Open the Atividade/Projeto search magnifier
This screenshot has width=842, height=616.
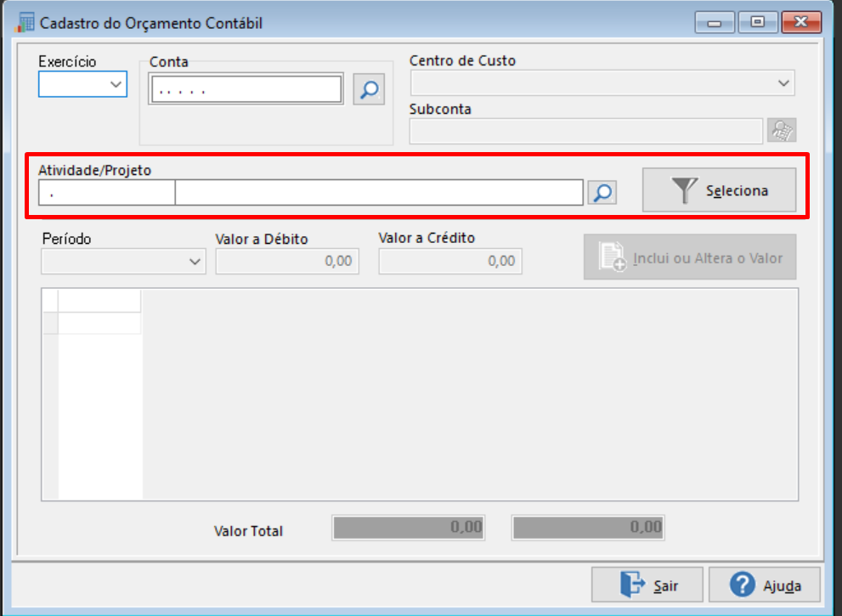pyautogui.click(x=602, y=192)
